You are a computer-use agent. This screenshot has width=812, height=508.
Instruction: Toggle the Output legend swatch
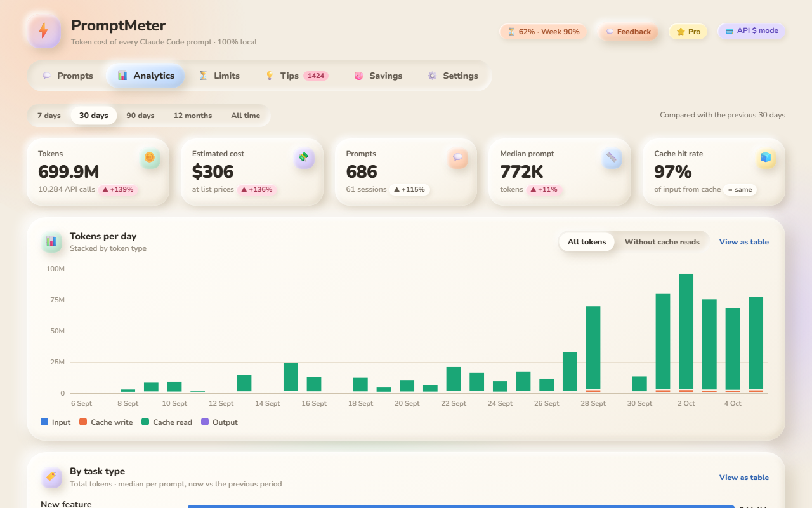pyautogui.click(x=205, y=422)
